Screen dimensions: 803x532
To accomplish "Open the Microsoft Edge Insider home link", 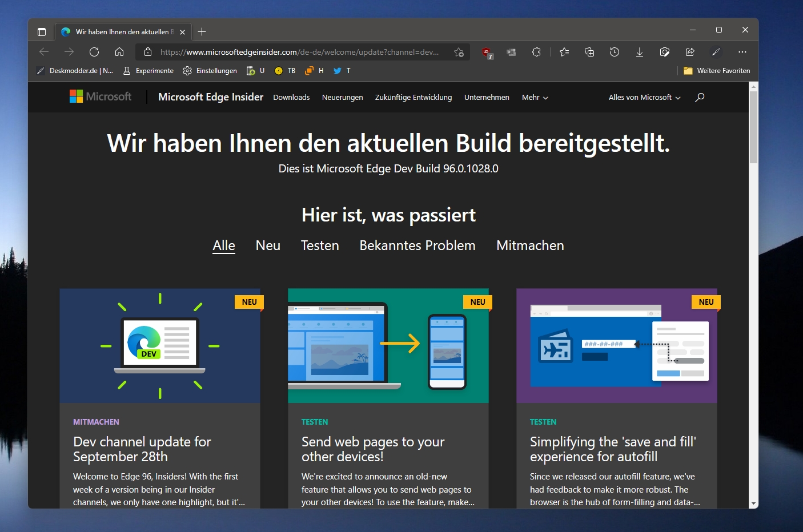I will 211,97.
